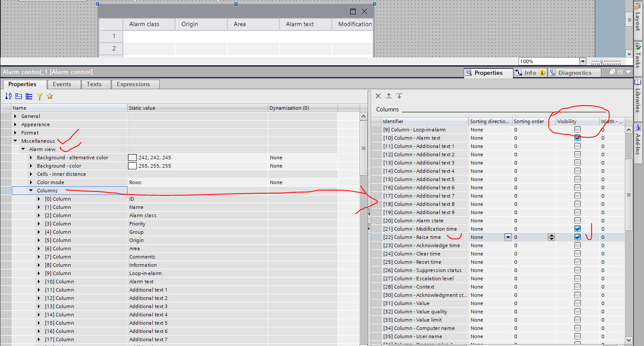The image size is (644, 346).
Task: Uncheck visibility for Alarm text column
Action: click(577, 138)
